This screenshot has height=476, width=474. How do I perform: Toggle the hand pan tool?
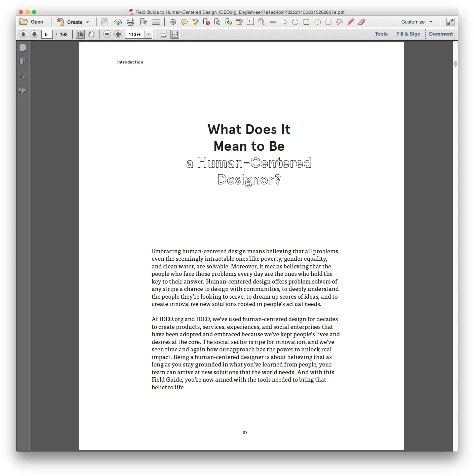pyautogui.click(x=91, y=34)
